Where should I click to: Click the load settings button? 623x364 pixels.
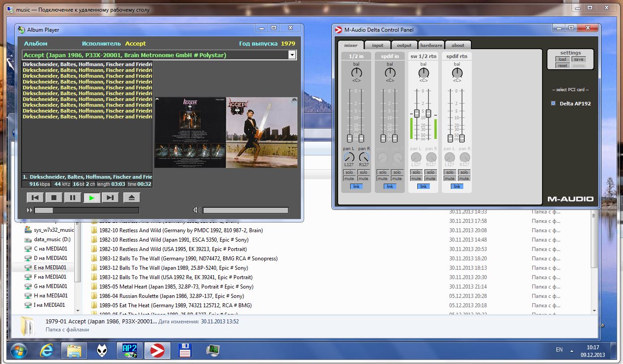click(562, 59)
